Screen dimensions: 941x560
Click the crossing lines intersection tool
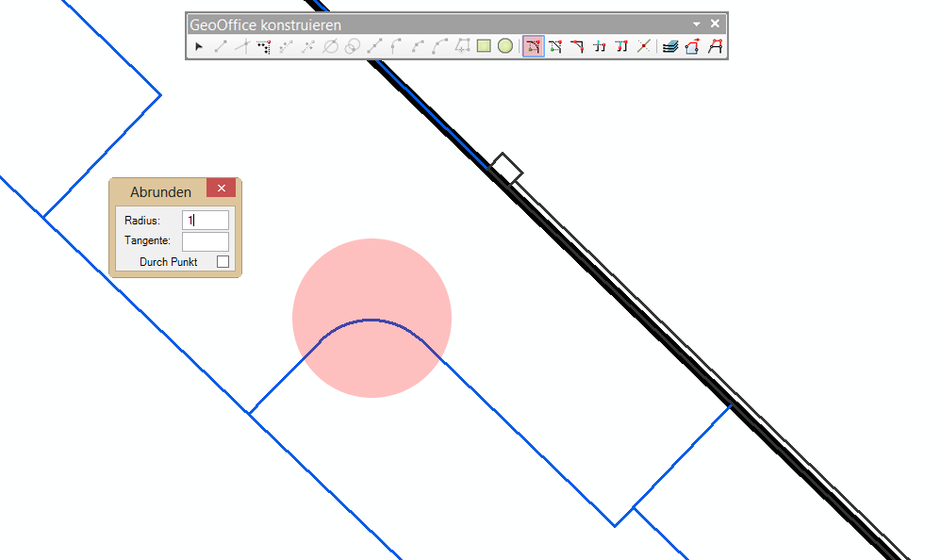pos(643,46)
